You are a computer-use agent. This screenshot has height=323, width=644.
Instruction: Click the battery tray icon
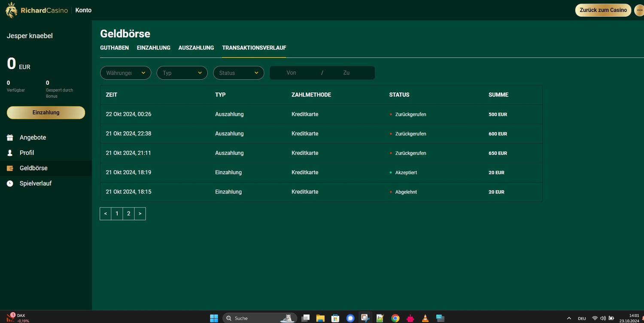coord(611,318)
